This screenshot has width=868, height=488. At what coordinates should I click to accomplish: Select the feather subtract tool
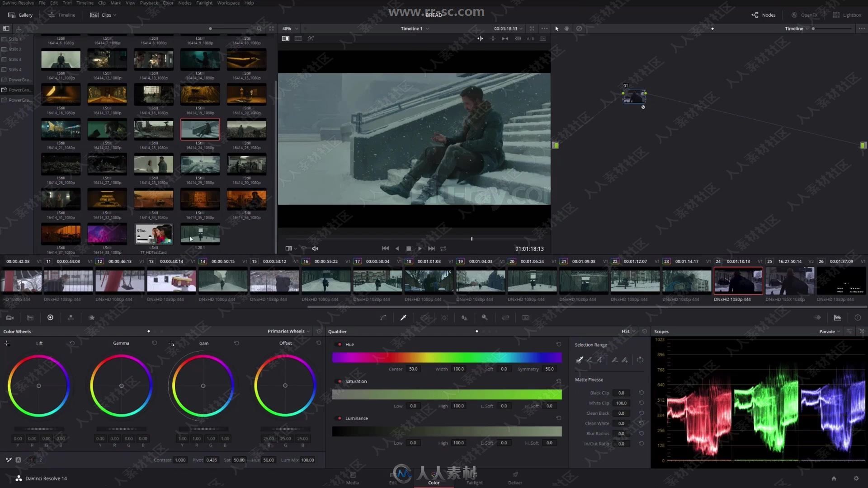[614, 360]
